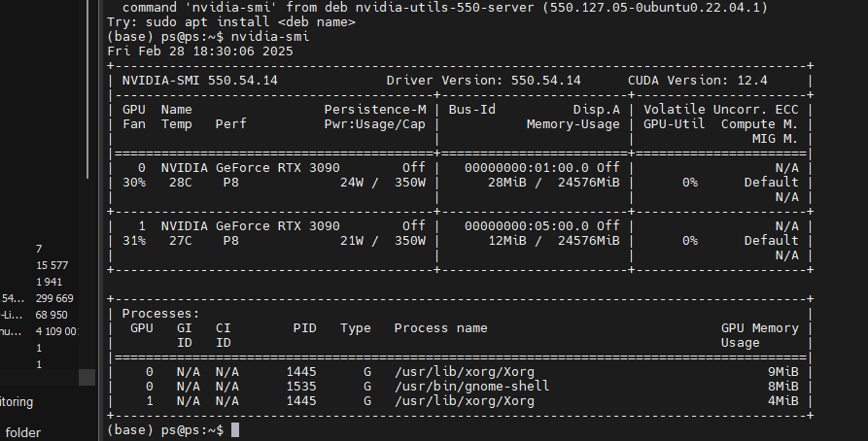Click the '/usr/bin/gnome-shell' process name
This screenshot has width=868, height=441.
coord(472,387)
